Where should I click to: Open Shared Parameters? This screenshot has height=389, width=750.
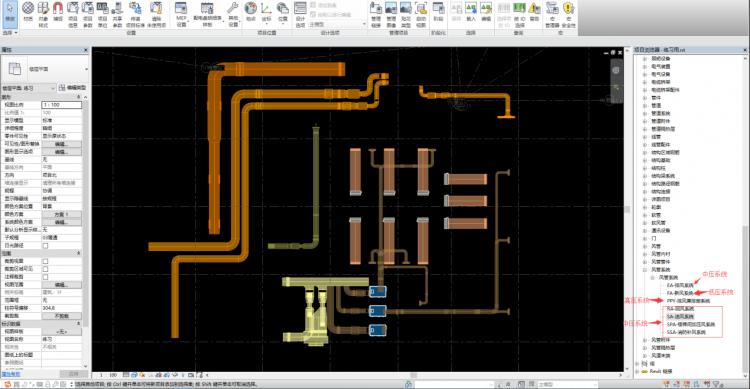[117, 14]
